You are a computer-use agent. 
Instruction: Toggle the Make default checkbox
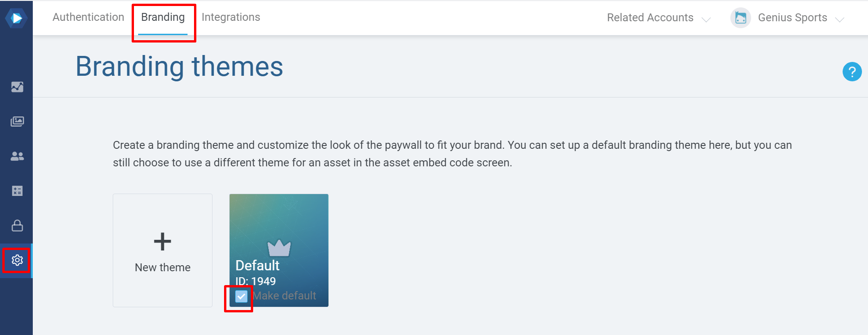241,296
